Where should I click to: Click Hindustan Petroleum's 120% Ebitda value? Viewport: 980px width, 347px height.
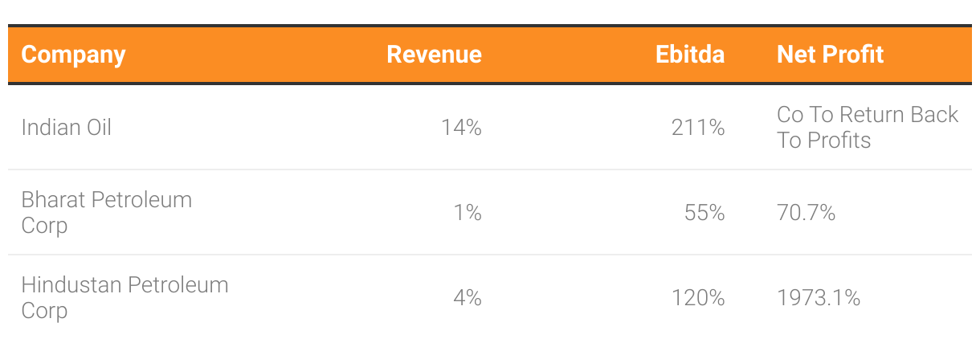coord(698,298)
